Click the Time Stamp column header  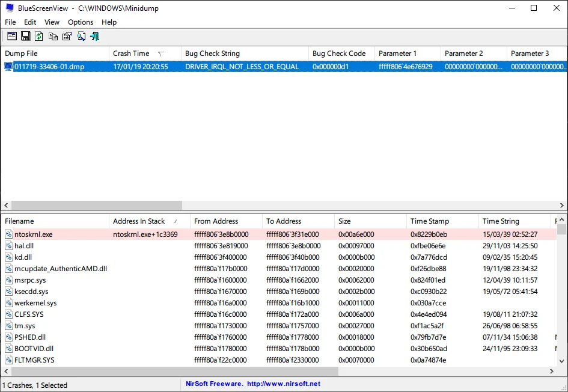442,221
